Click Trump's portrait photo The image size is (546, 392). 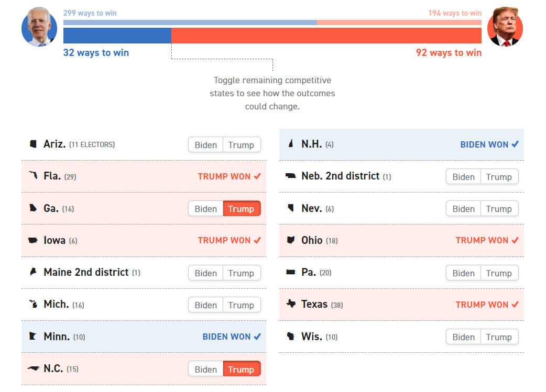[505, 27]
